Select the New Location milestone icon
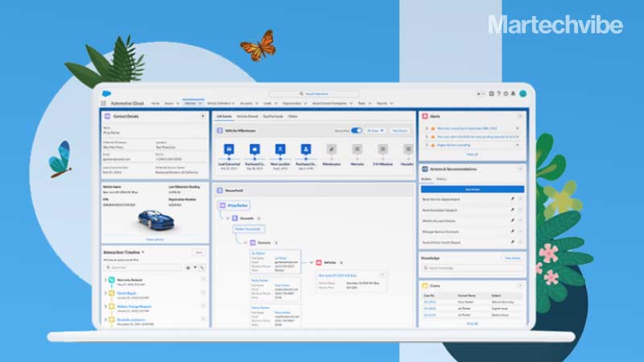This screenshot has height=362, width=644. (x=280, y=149)
